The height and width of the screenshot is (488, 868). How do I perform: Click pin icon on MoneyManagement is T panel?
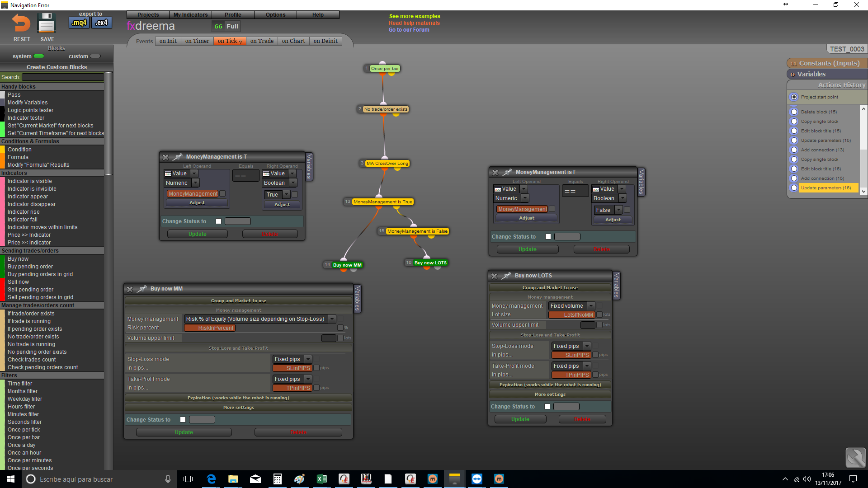point(178,157)
